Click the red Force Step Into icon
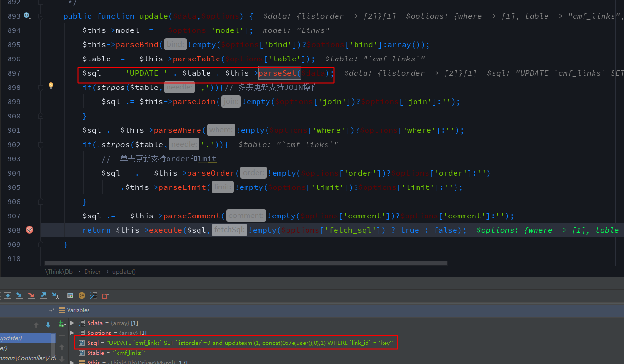 coord(31,295)
